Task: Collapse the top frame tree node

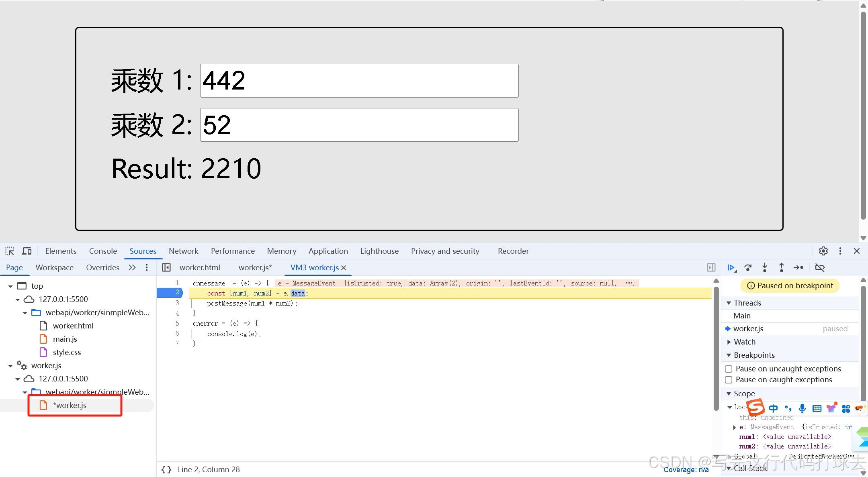Action: [10, 286]
